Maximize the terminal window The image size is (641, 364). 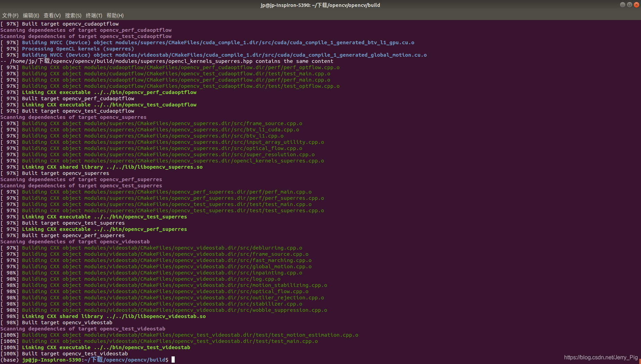pos(629,5)
